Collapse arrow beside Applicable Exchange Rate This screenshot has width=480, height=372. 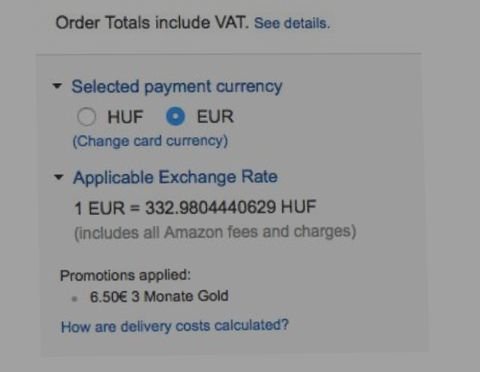point(59,177)
